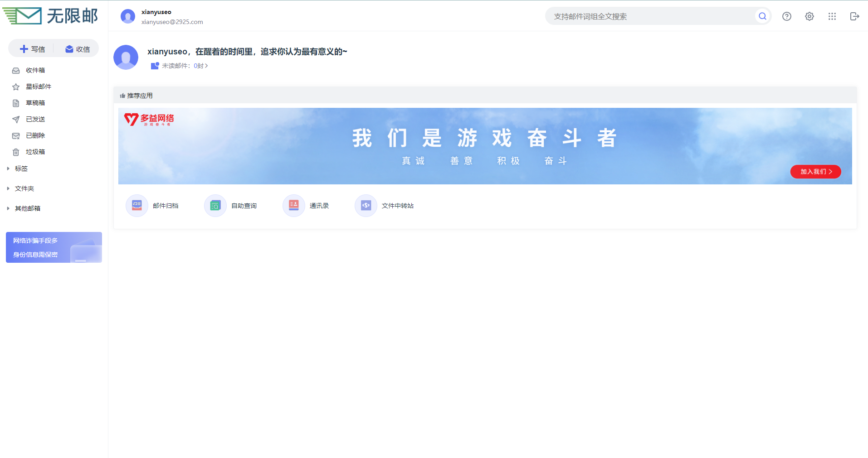Click the logout icon

[855, 16]
